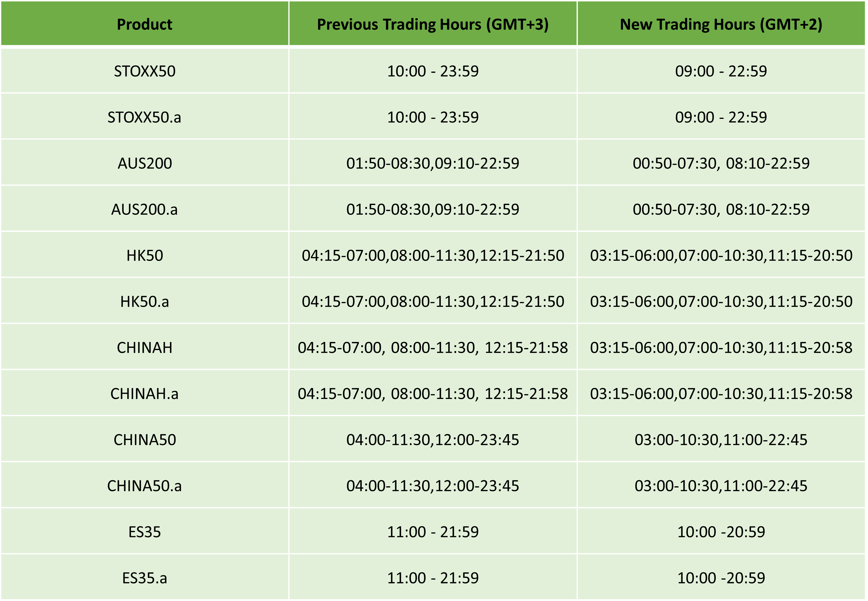Click the STOXX50 product cell
This screenshot has height=601, width=868.
[145, 71]
